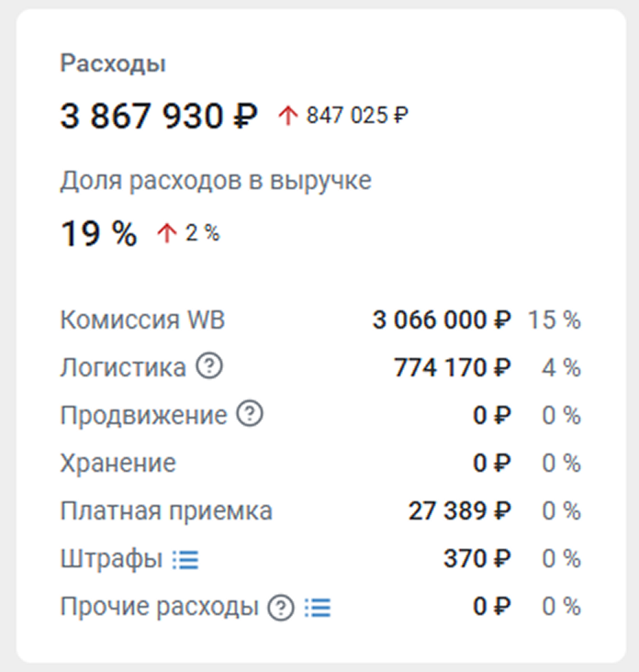The width and height of the screenshot is (639, 672).
Task: Select the Логистика amount 774 170 ₽
Action: click(453, 368)
